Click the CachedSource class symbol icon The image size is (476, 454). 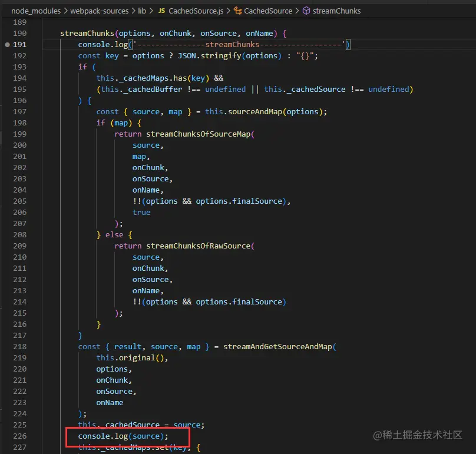click(x=237, y=11)
